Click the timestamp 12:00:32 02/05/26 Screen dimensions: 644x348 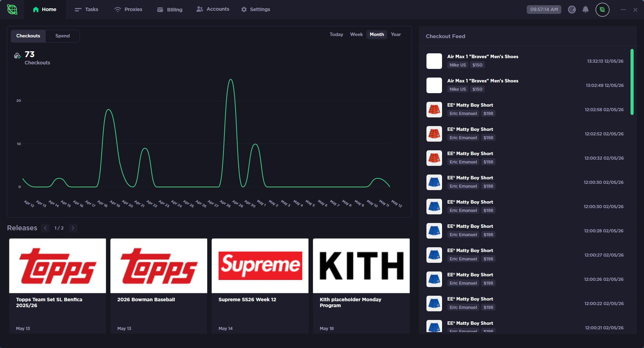tap(604, 158)
